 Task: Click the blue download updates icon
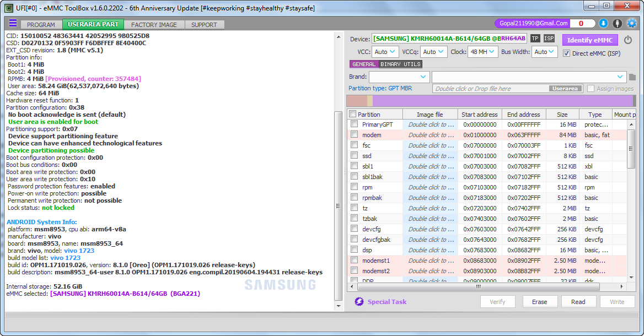(603, 23)
